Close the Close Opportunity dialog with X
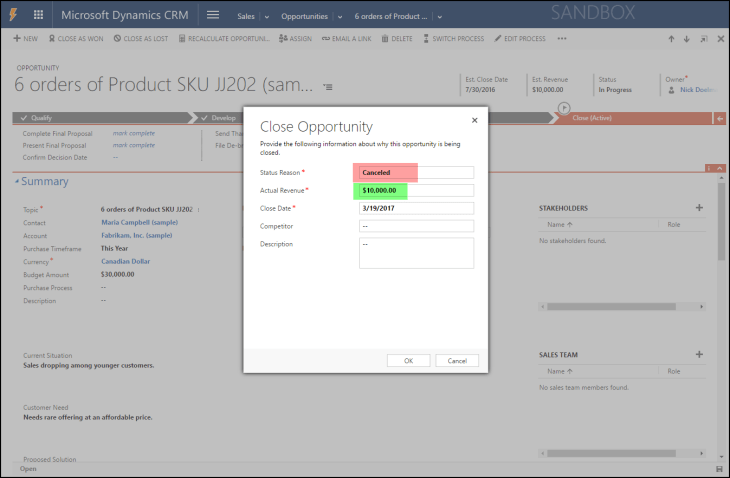Image resolution: width=730 pixels, height=478 pixels. click(474, 120)
